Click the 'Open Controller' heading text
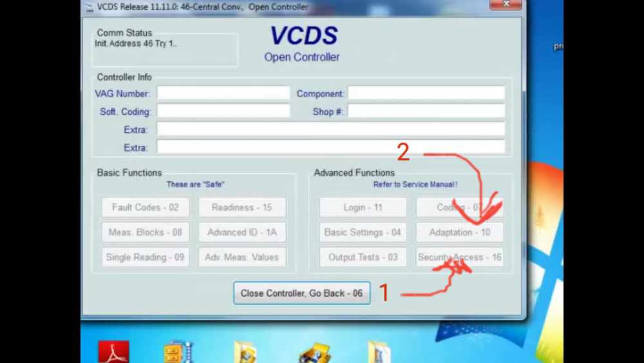This screenshot has width=644, height=363. (302, 57)
